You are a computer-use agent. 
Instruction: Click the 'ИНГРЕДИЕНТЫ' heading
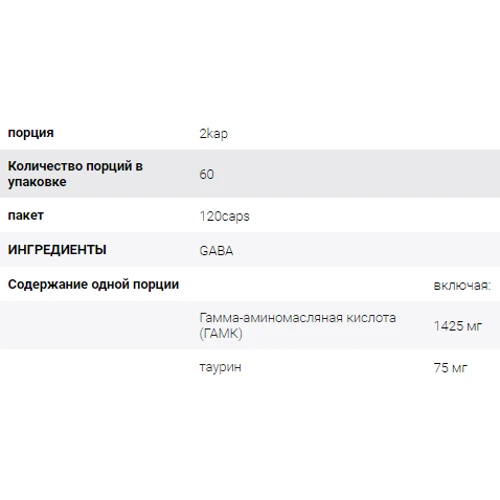(x=57, y=250)
